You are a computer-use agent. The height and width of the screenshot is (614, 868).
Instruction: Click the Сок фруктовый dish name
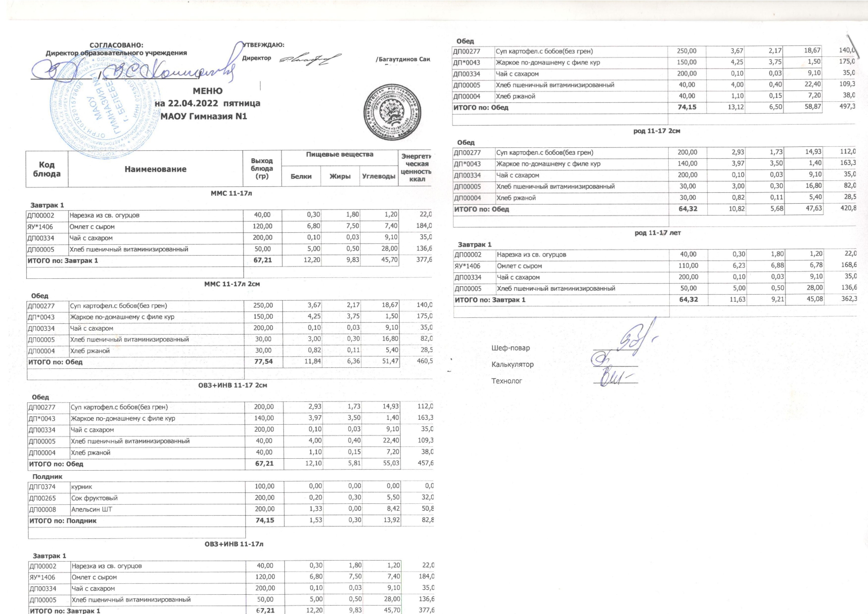click(x=94, y=498)
